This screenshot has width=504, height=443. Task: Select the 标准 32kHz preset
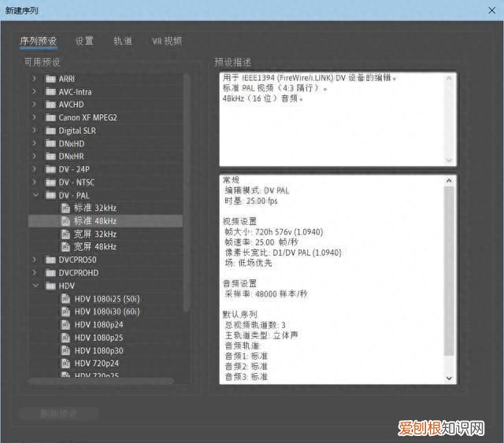(95, 209)
